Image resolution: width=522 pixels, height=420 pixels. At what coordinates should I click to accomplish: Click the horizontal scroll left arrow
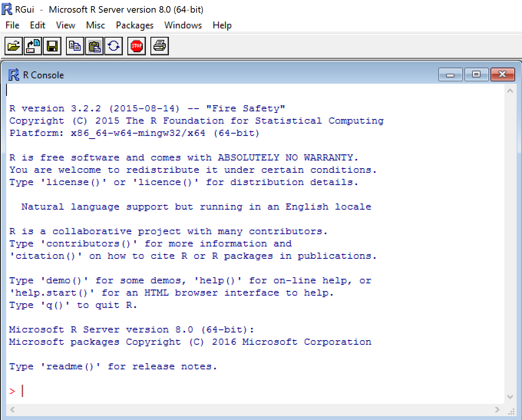[12, 410]
